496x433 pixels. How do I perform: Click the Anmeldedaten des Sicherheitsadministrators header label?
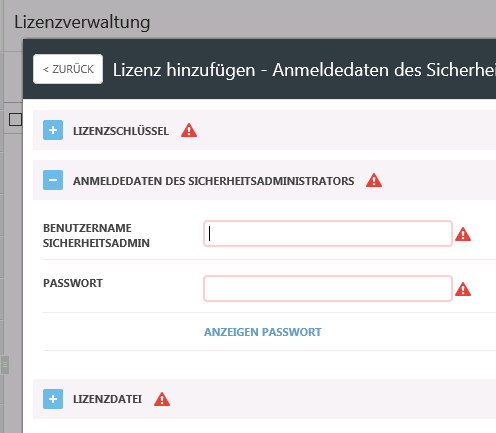214,181
